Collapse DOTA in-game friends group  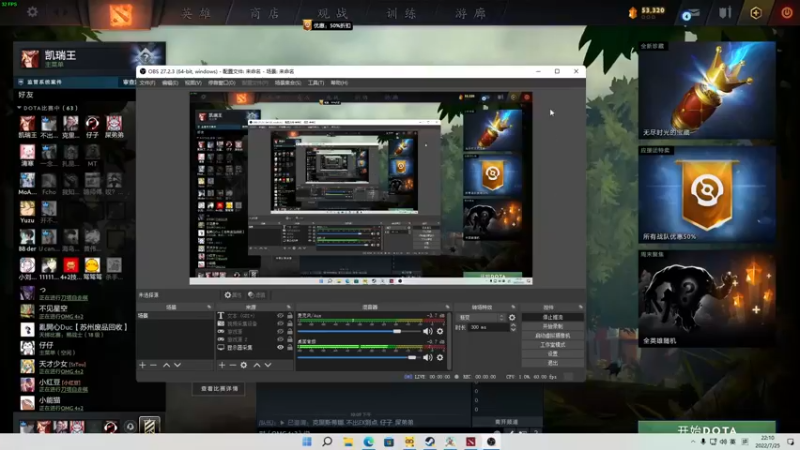[x=19, y=108]
